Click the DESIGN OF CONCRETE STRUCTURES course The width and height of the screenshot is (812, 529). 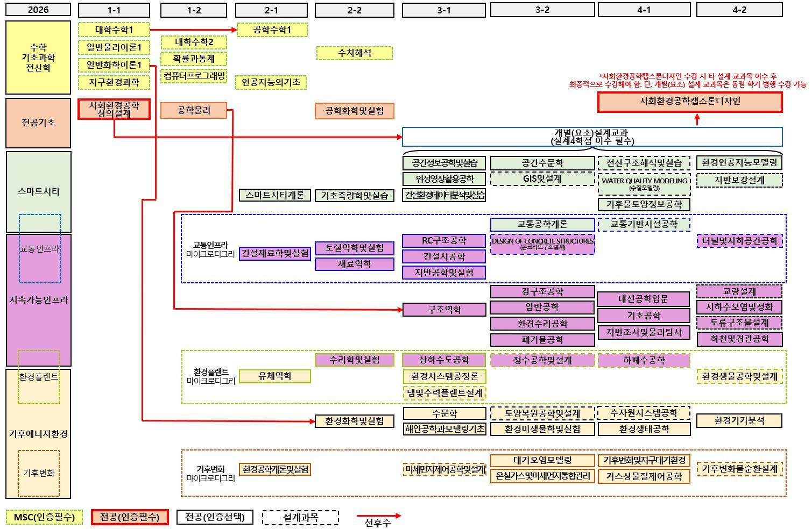[x=542, y=244]
